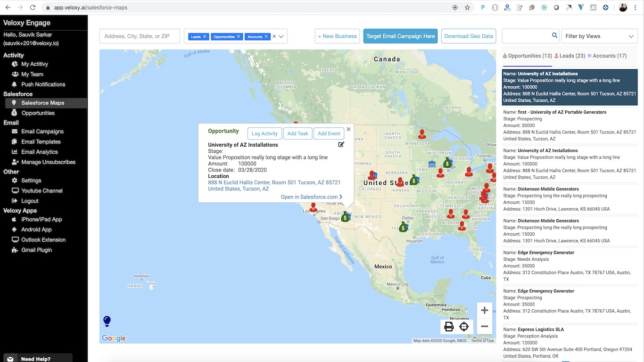Select the blue bank account marker in Iowa
The height and width of the screenshot is (362, 644).
[x=432, y=164]
